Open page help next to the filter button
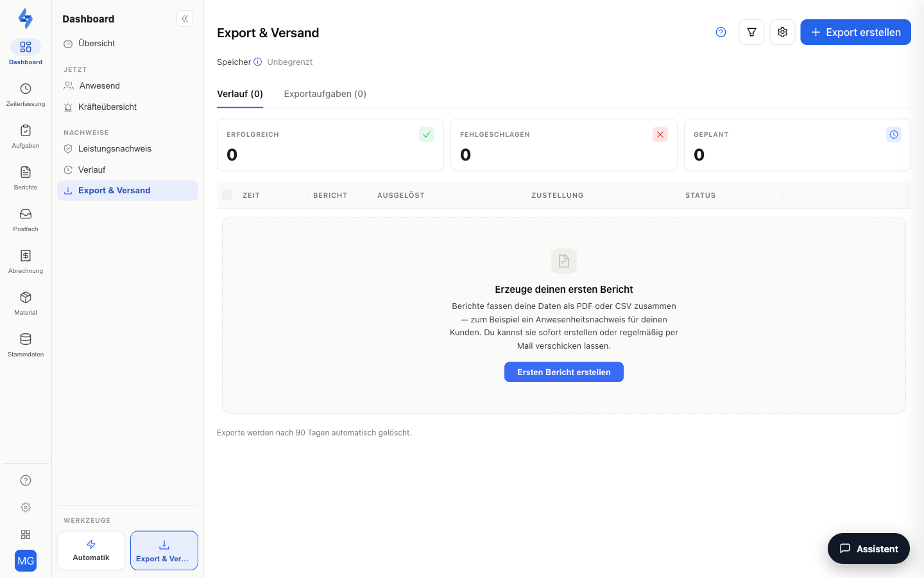 click(x=721, y=32)
